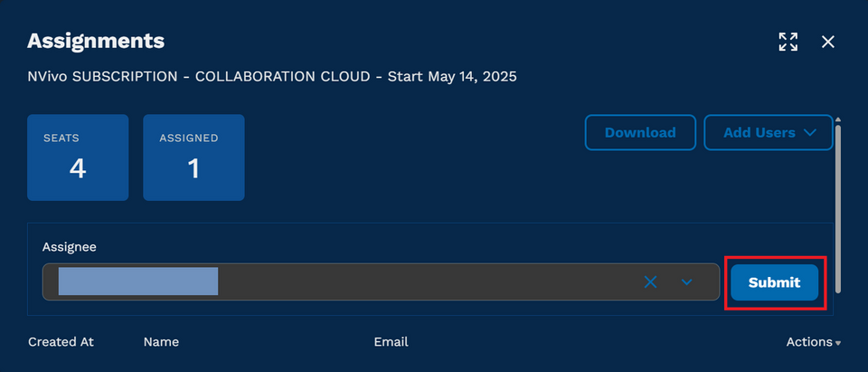Click the scrollbar up arrow
Viewport: 868px width, 372px height.
[838, 119]
